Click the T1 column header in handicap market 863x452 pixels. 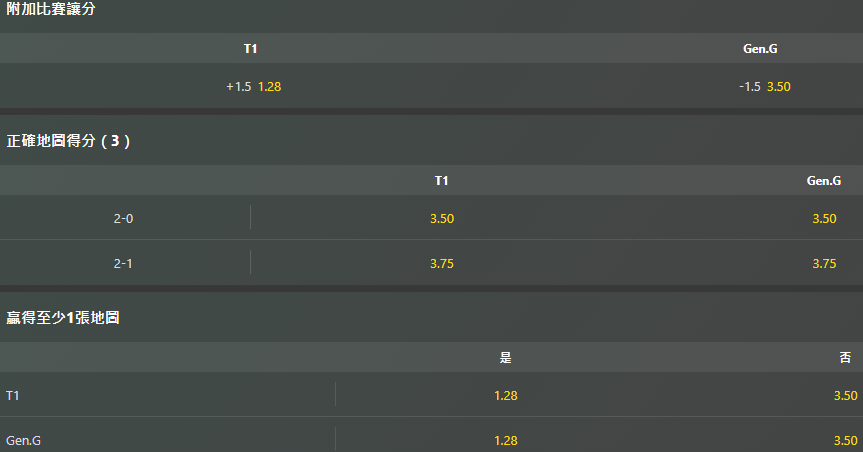click(250, 48)
